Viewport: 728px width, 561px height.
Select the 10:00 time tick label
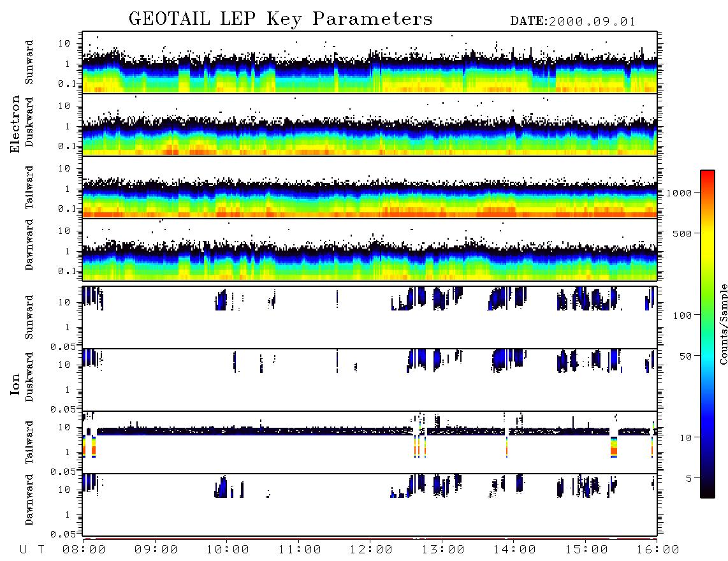(228, 550)
